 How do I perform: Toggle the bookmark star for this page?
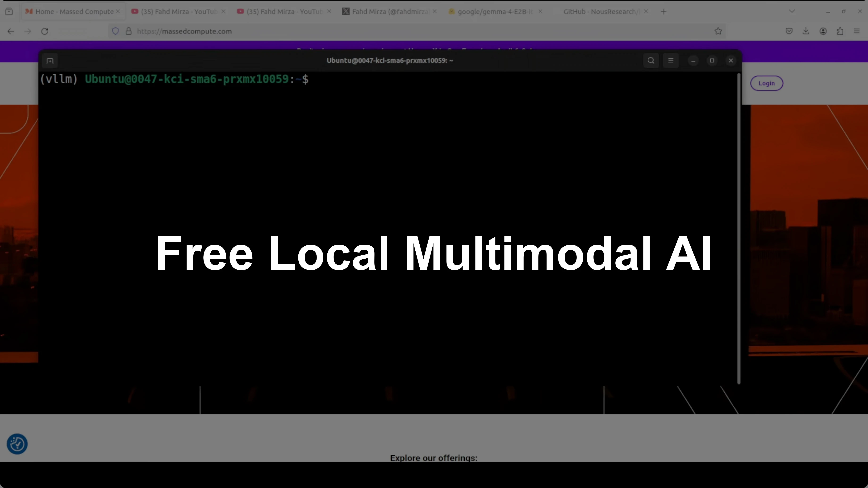[x=718, y=31]
